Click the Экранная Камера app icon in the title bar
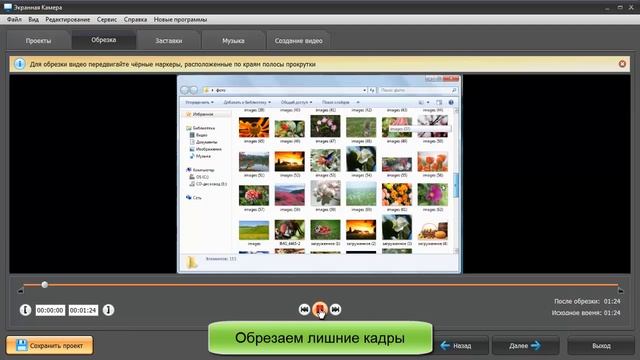640x360 pixels. click(x=8, y=7)
